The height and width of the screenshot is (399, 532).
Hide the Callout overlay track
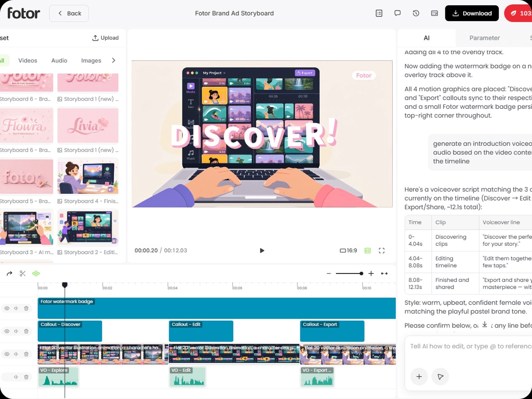coord(7,331)
